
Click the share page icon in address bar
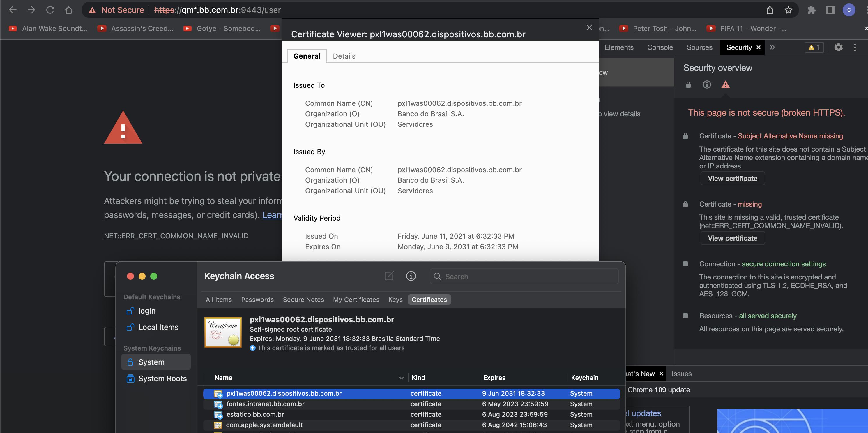770,10
